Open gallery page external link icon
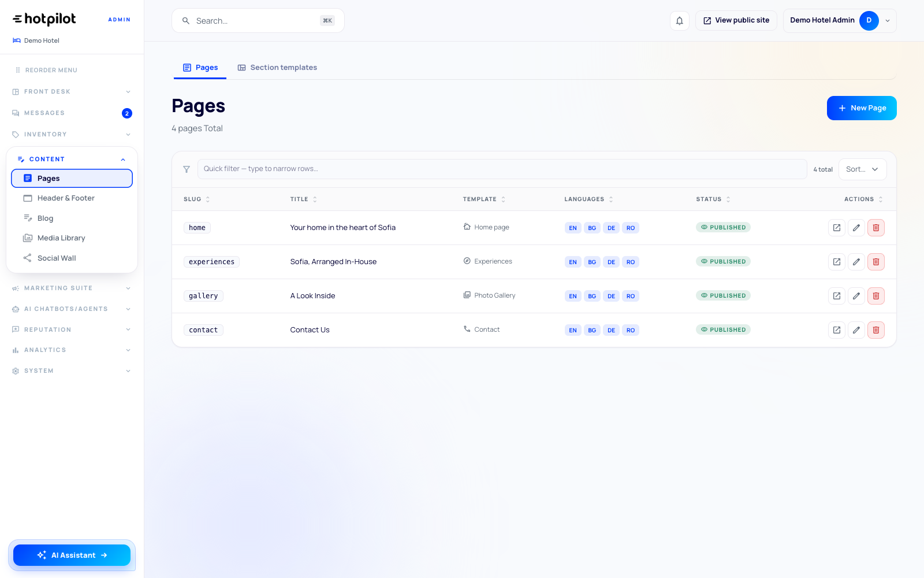The image size is (924, 578). coord(837,296)
